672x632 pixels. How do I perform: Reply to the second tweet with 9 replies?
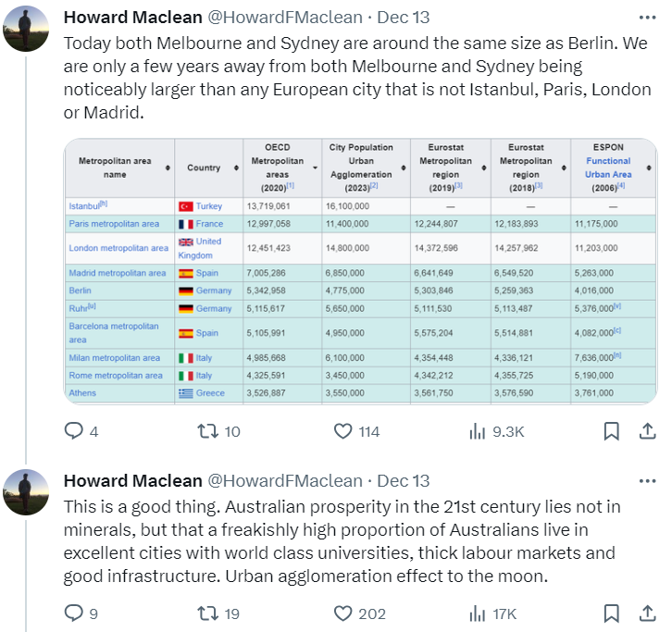pyautogui.click(x=74, y=613)
